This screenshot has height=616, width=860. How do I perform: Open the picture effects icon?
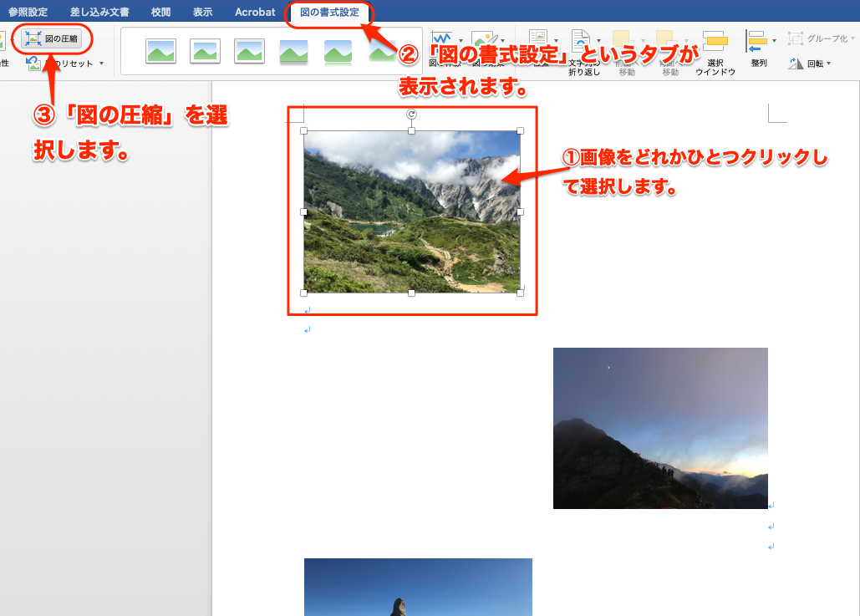483,40
